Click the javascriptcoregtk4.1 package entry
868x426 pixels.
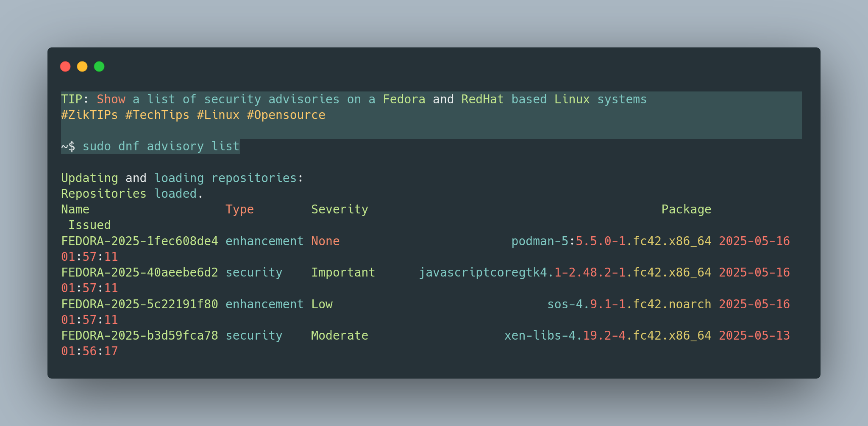pos(565,273)
